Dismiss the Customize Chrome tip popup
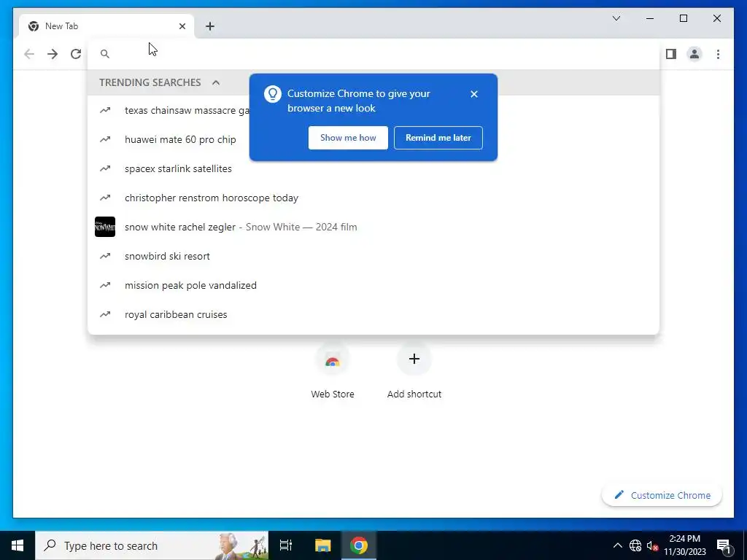Screen dimensions: 747x560 coord(474,94)
